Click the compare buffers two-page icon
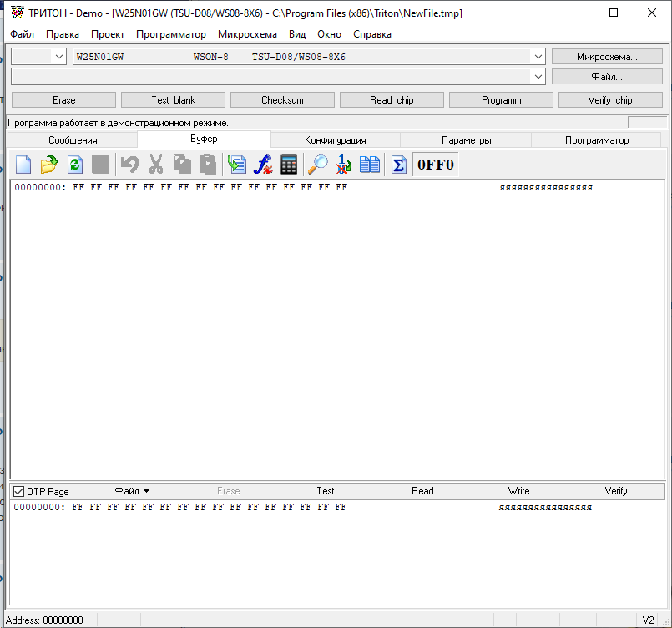The image size is (672, 628). tap(370, 165)
